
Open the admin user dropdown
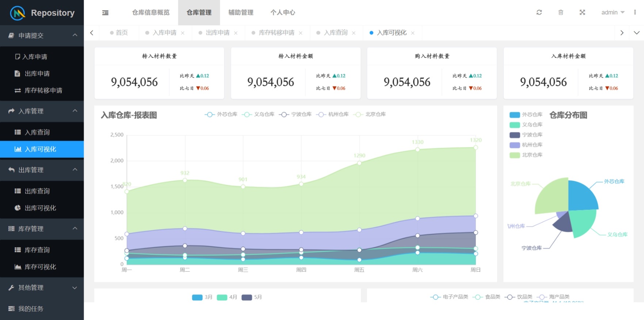click(x=613, y=12)
